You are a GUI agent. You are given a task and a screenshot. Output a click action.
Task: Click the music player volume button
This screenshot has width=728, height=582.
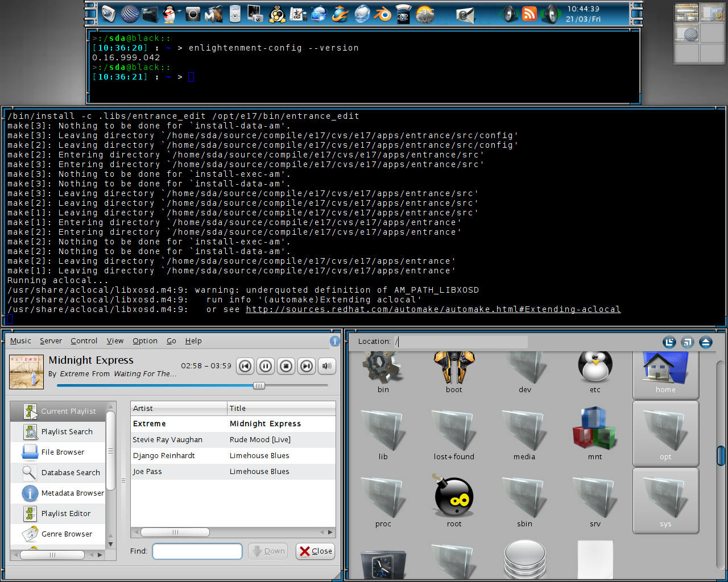327,366
